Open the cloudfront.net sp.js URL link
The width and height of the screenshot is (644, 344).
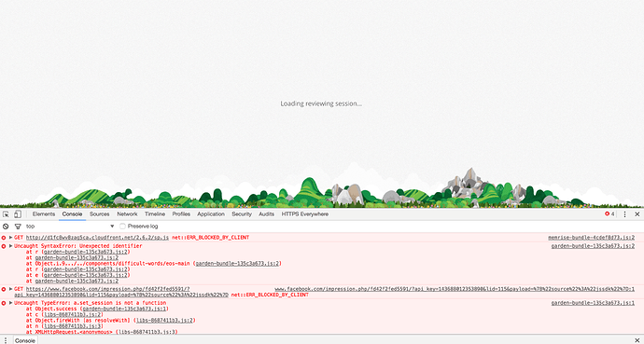tap(97, 238)
